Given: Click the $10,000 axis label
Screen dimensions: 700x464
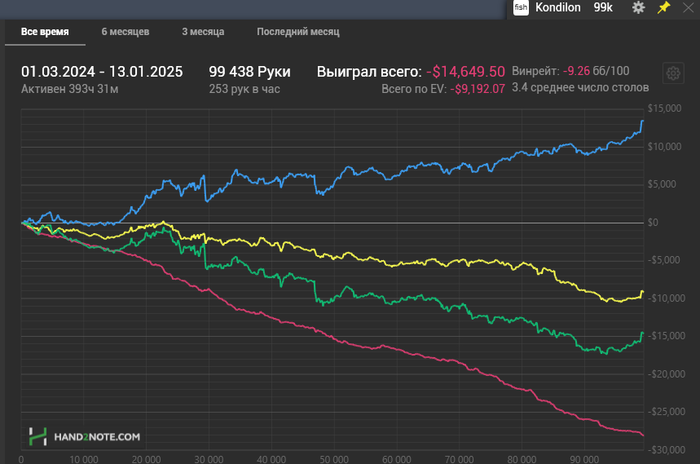Looking at the screenshot, I should click(664, 146).
